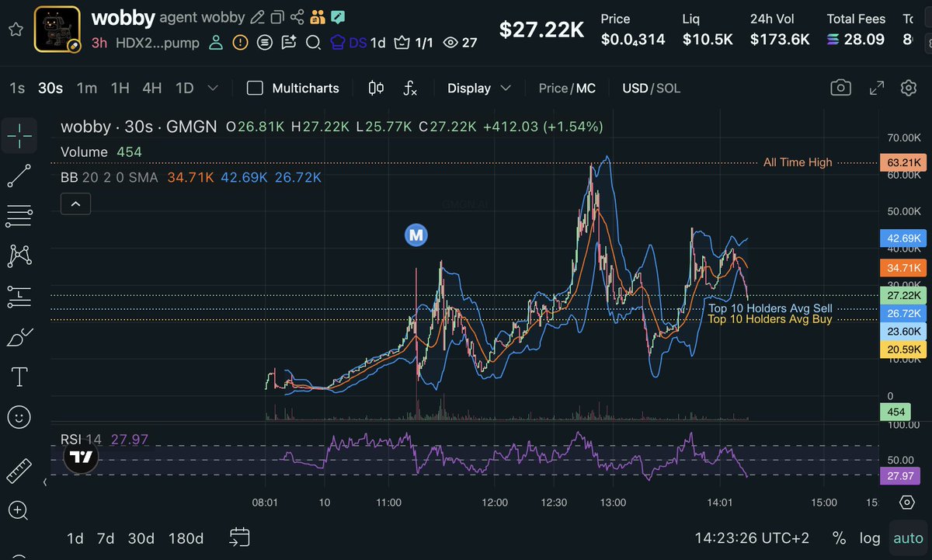Viewport: 932px width, 560px height.
Task: Switch to the 1m timeframe
Action: [86, 88]
